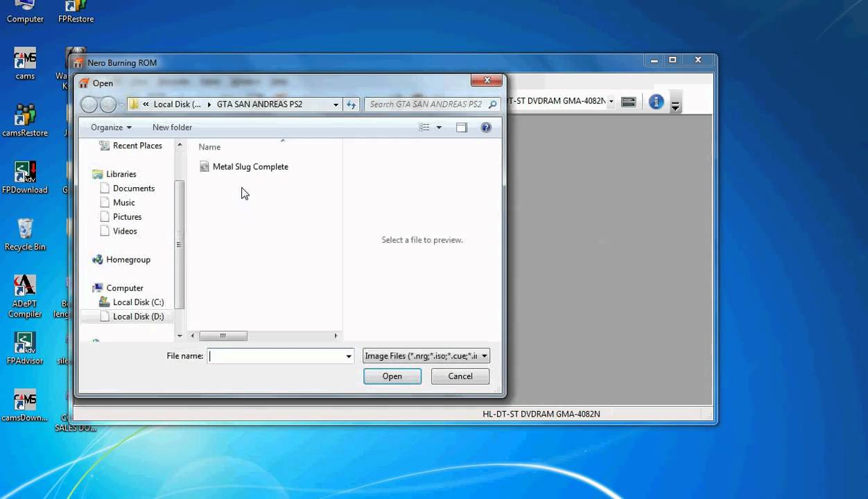Click the Libraries folder icon in navigation pane
Image resolution: width=868 pixels, height=499 pixels.
click(98, 174)
